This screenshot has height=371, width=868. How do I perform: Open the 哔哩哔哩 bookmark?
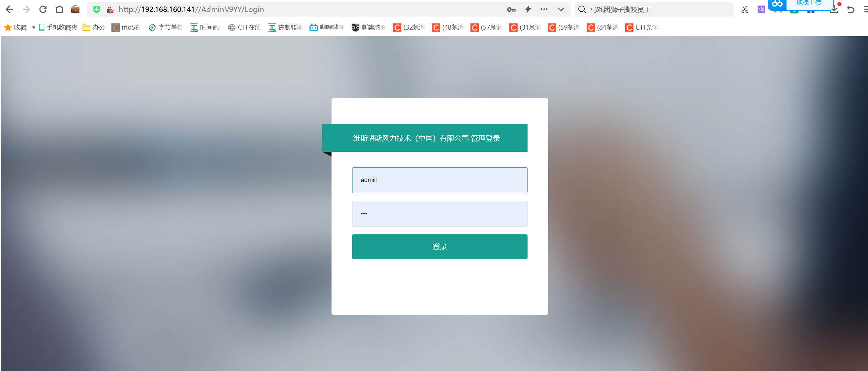327,27
